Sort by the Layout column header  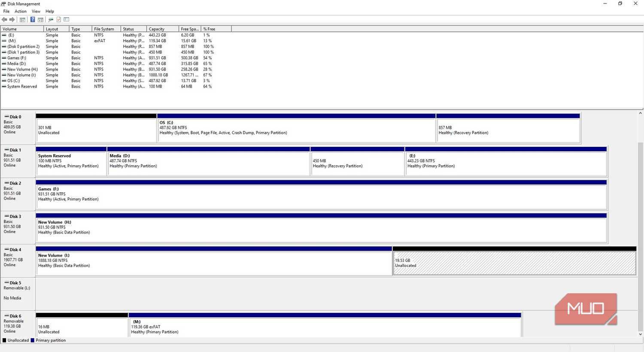(x=56, y=29)
